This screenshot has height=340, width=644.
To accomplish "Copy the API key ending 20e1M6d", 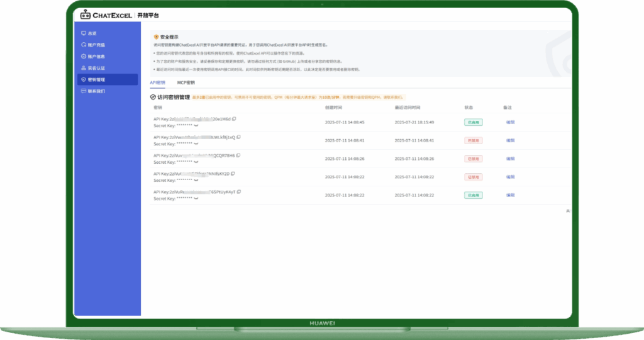I will point(234,119).
